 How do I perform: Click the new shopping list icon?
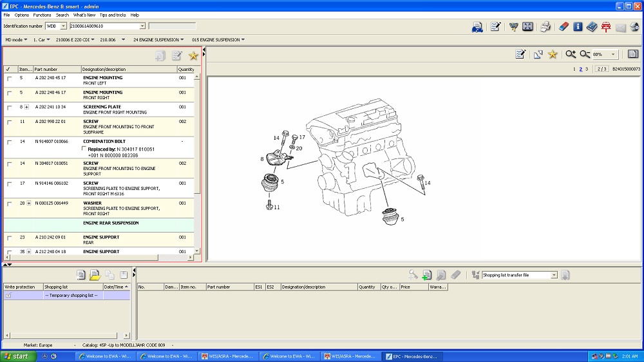(81, 275)
